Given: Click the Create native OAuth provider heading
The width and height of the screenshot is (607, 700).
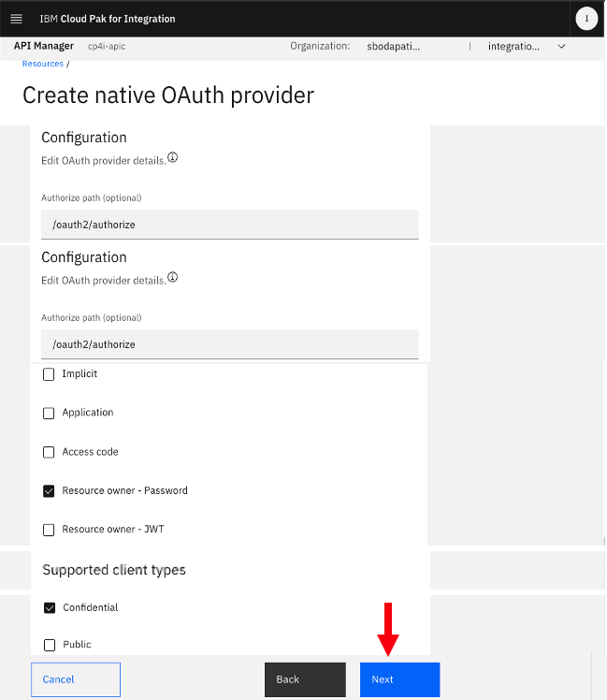Looking at the screenshot, I should pyautogui.click(x=168, y=95).
